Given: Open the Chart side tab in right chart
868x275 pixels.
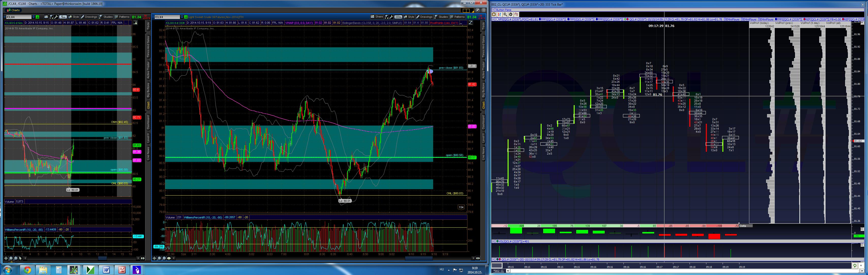Looking at the screenshot, I should (x=483, y=105).
